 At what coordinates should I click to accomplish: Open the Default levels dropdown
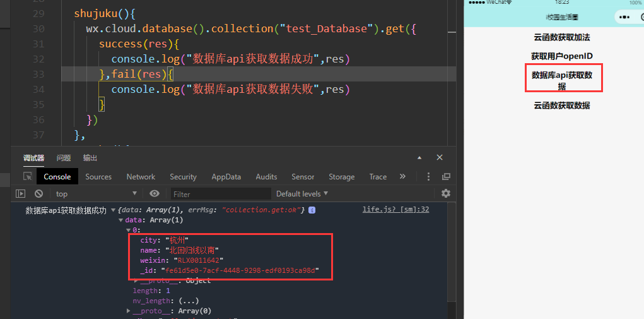[302, 194]
